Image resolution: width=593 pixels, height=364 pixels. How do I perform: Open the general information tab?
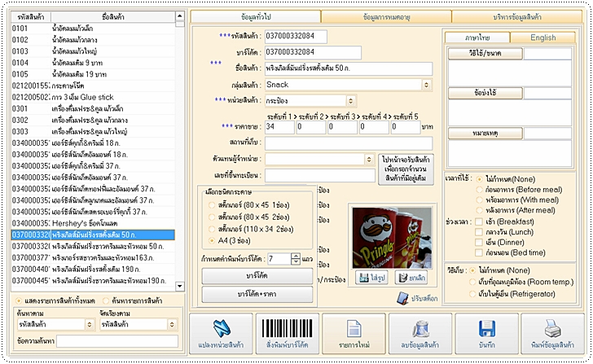[256, 17]
